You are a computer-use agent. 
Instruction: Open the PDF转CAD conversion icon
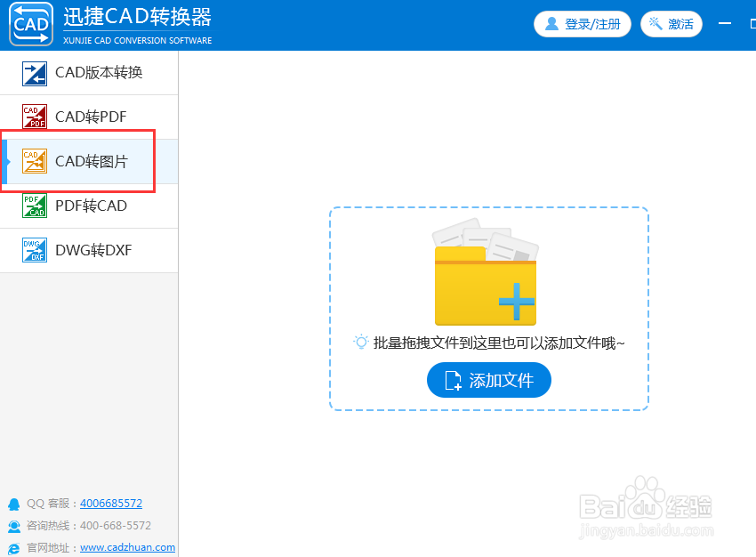[34, 206]
